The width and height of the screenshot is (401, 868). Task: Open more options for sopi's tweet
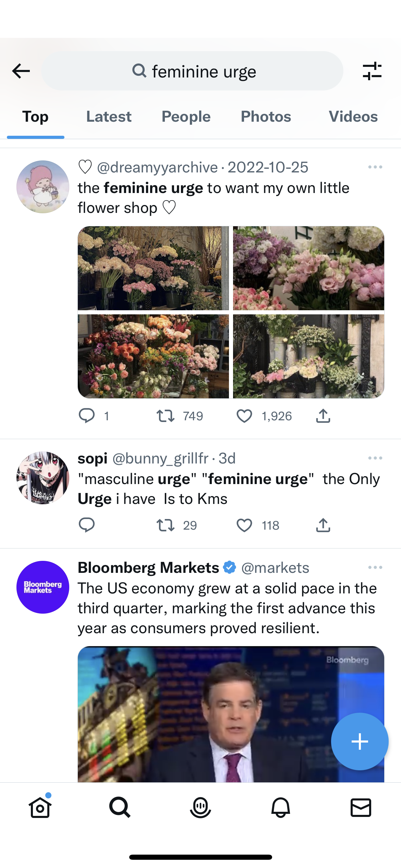click(x=375, y=458)
